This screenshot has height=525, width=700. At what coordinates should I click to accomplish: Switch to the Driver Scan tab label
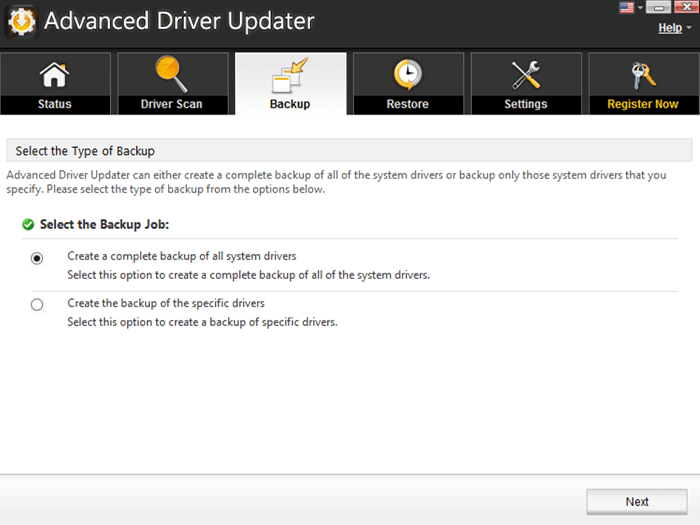171,104
